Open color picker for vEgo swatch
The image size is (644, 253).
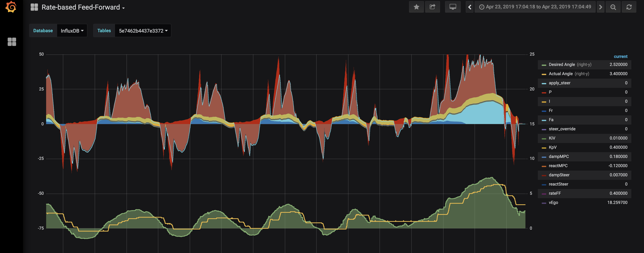[x=544, y=203]
